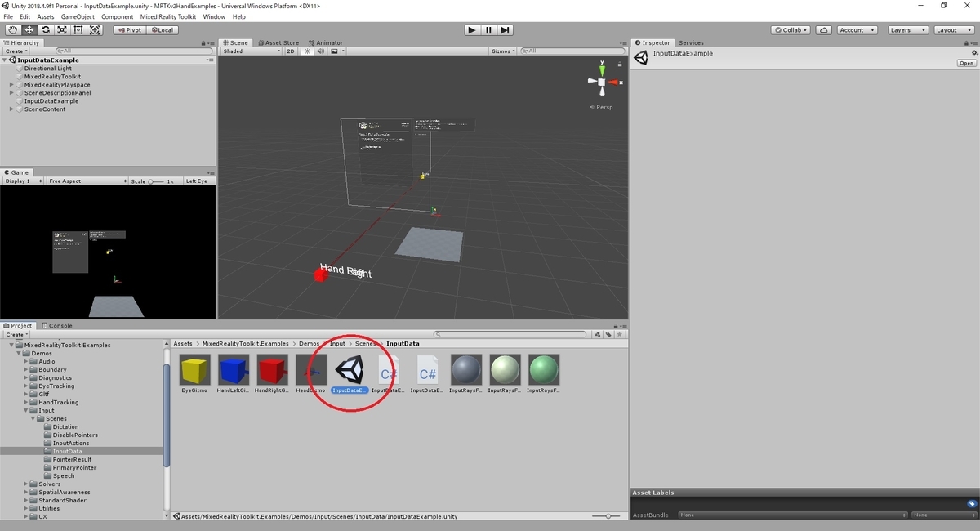Open the Shaded draw mode dropdown
Viewport: 980px width, 531px height.
tap(251, 51)
